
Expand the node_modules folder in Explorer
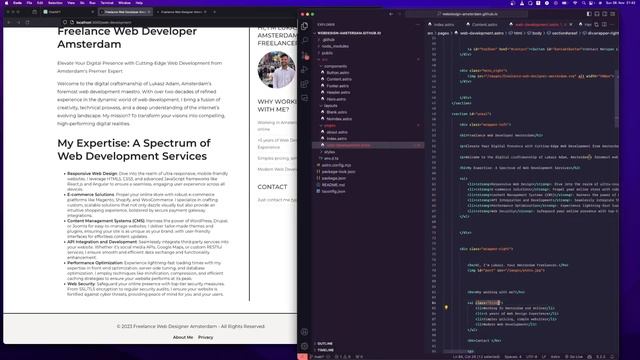(335, 46)
